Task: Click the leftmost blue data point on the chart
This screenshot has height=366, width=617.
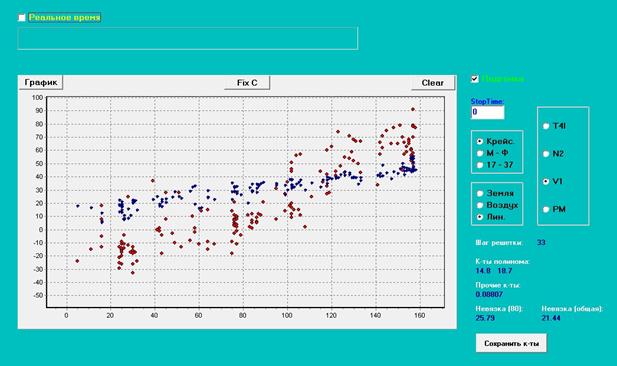Action: 78,206
